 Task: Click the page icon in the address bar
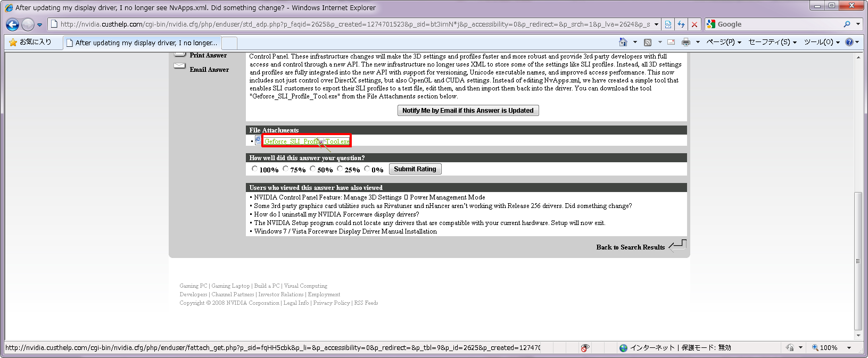54,24
